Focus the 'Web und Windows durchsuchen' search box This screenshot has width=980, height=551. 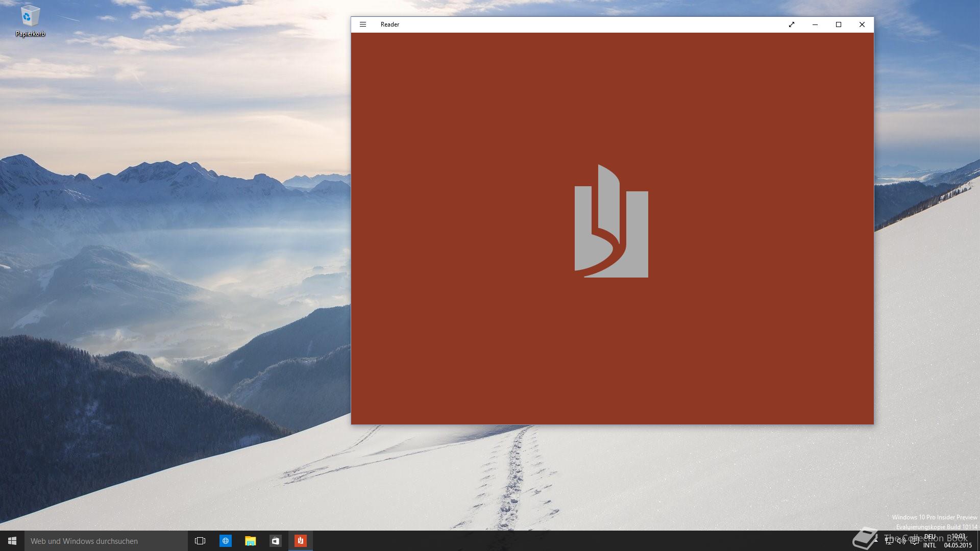[106, 541]
